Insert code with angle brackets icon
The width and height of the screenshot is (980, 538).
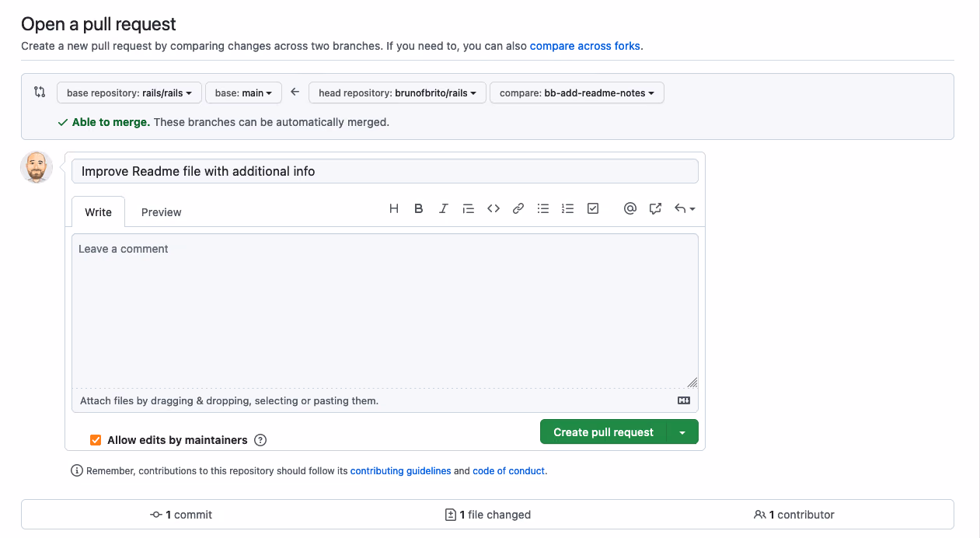pos(493,208)
